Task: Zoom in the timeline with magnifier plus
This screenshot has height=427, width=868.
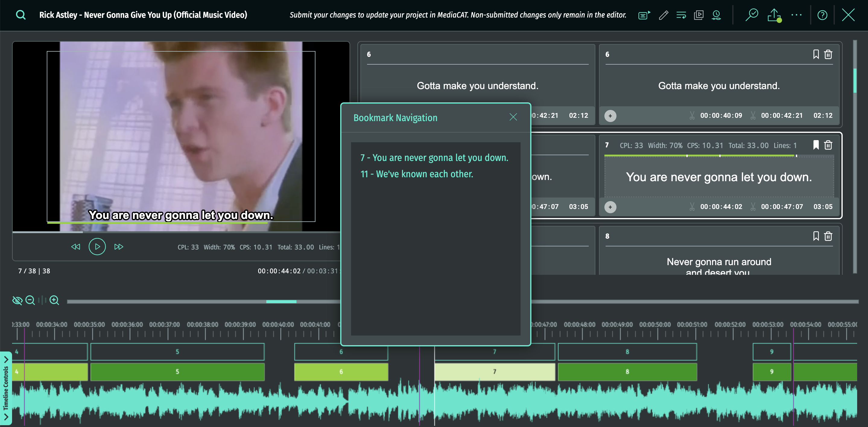Action: click(x=54, y=300)
